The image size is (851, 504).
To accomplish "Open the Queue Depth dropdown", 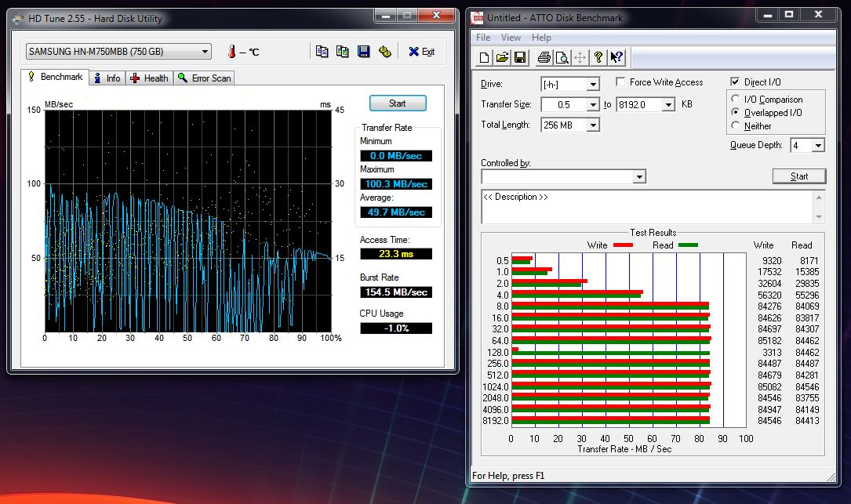I will (x=818, y=146).
